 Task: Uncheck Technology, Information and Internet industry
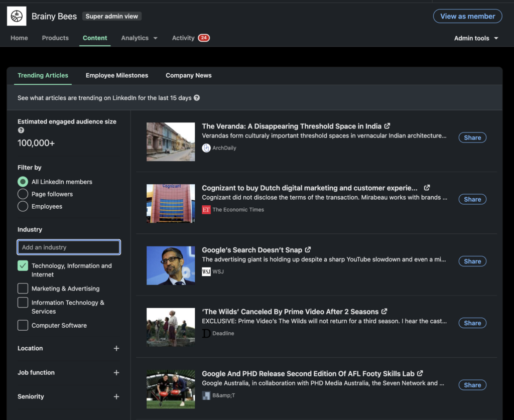click(23, 265)
